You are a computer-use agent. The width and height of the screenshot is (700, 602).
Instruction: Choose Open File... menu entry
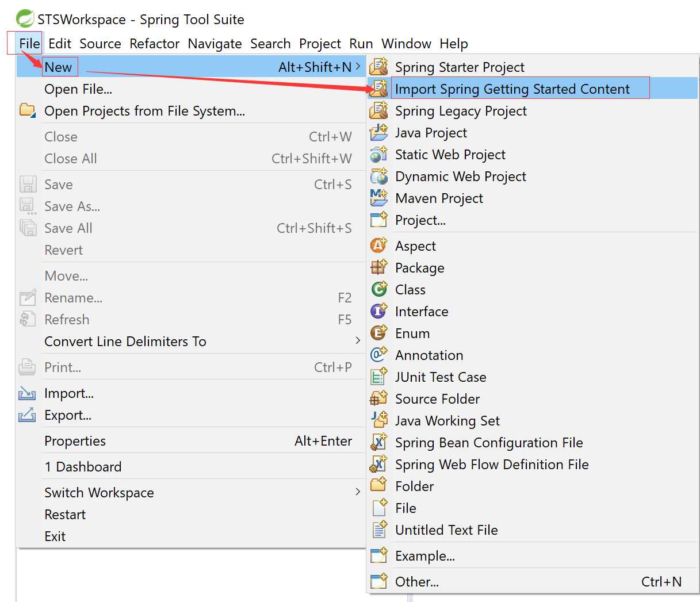click(191, 89)
